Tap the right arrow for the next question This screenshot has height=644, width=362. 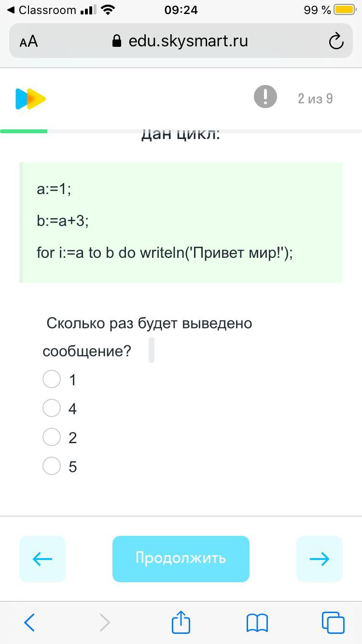click(320, 559)
